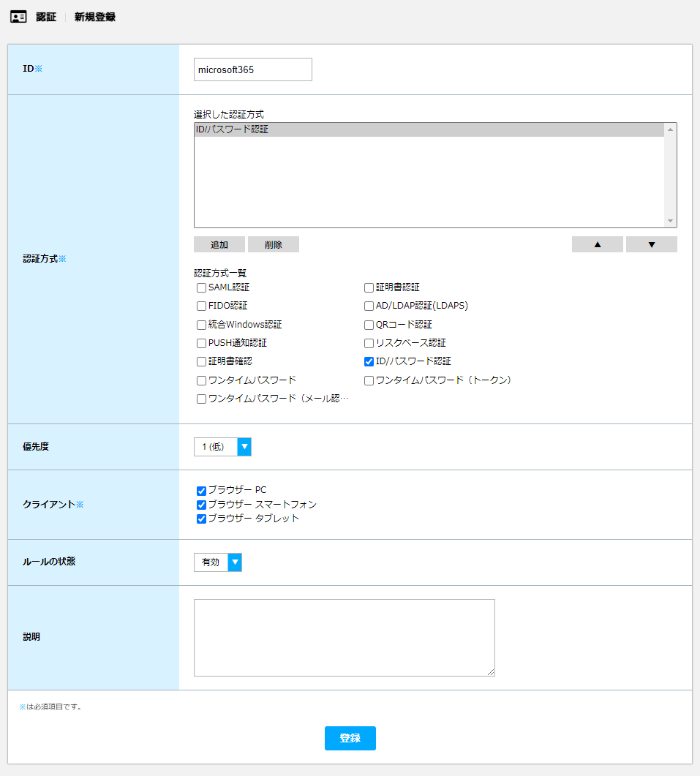Screen dimensions: 700x776
Task: Uncheck the ID/パスワード認証 checkbox
Action: tap(369, 362)
